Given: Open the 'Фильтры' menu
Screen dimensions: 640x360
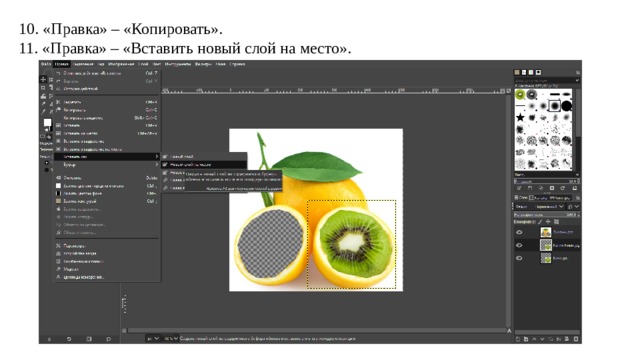Looking at the screenshot, I should point(203,64).
